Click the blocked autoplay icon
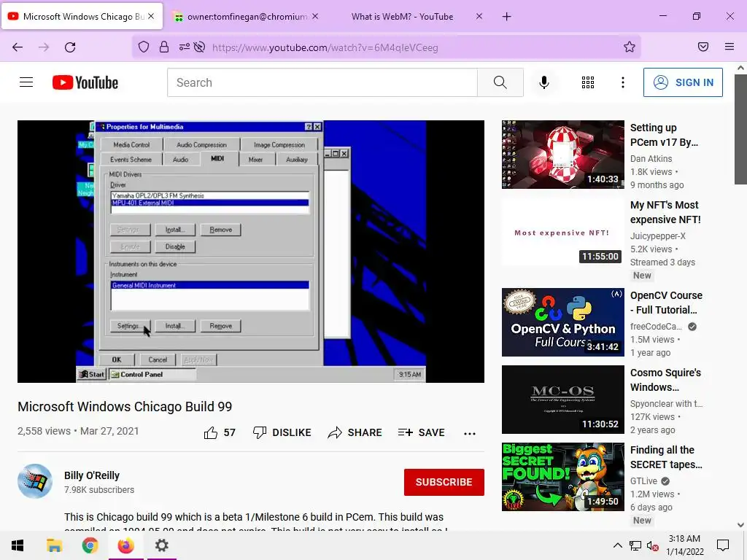The image size is (747, 560). click(x=200, y=47)
